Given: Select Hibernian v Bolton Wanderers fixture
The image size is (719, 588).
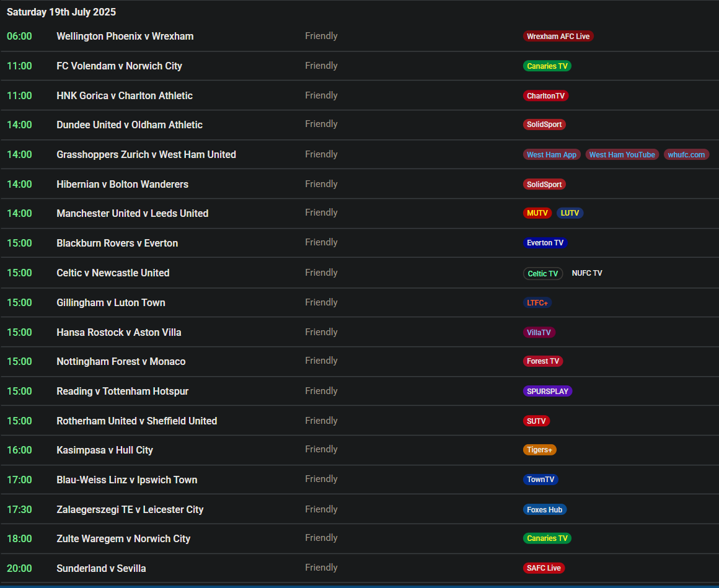Looking at the screenshot, I should [123, 184].
